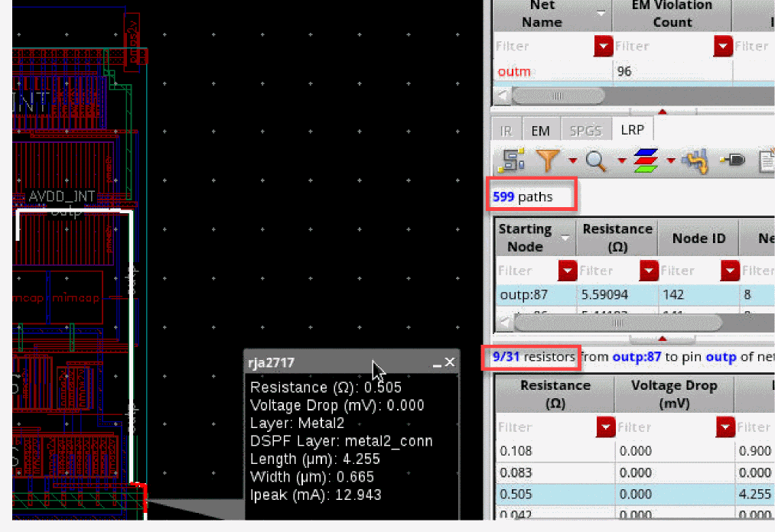Open the Net Name filter dropdown
The image size is (775, 532).
604,47
